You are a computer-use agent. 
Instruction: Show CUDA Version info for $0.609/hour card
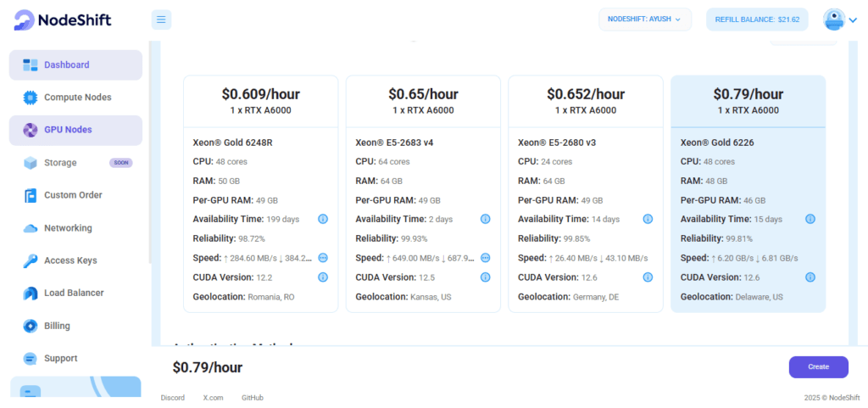click(x=323, y=277)
